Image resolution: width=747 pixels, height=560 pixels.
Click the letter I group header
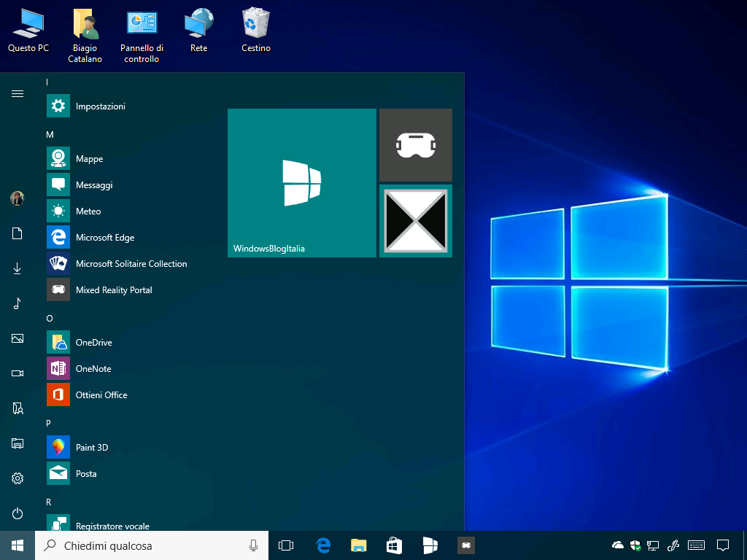(x=47, y=82)
